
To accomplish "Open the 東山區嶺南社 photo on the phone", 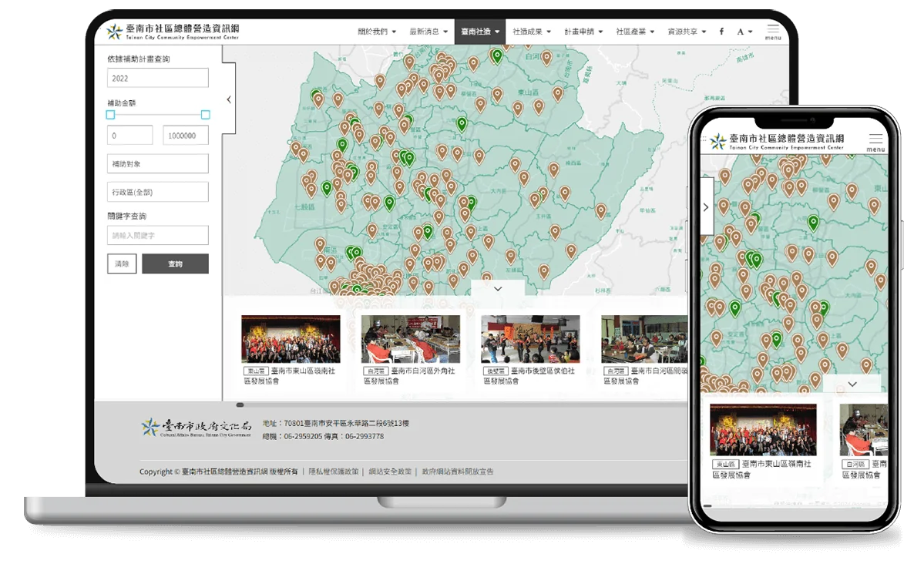I will [763, 430].
